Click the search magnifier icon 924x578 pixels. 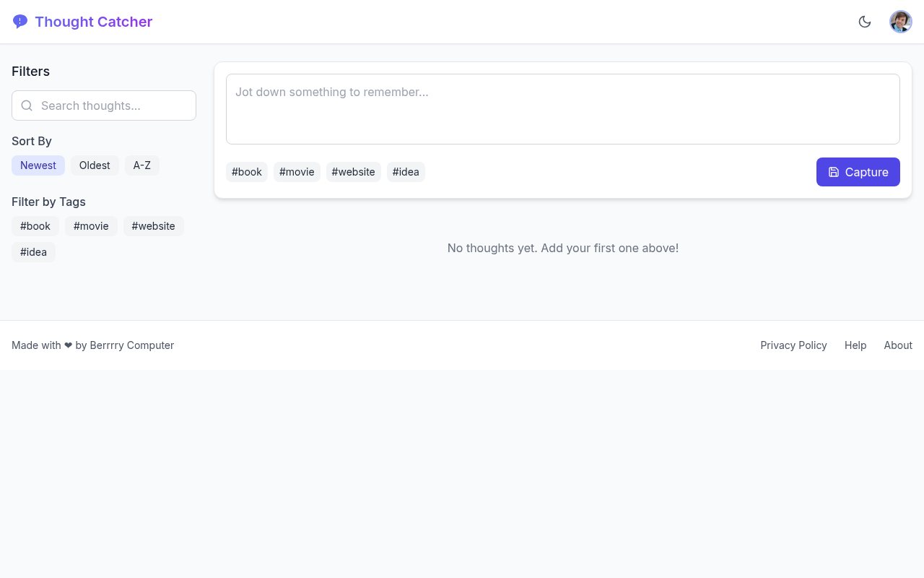click(27, 105)
